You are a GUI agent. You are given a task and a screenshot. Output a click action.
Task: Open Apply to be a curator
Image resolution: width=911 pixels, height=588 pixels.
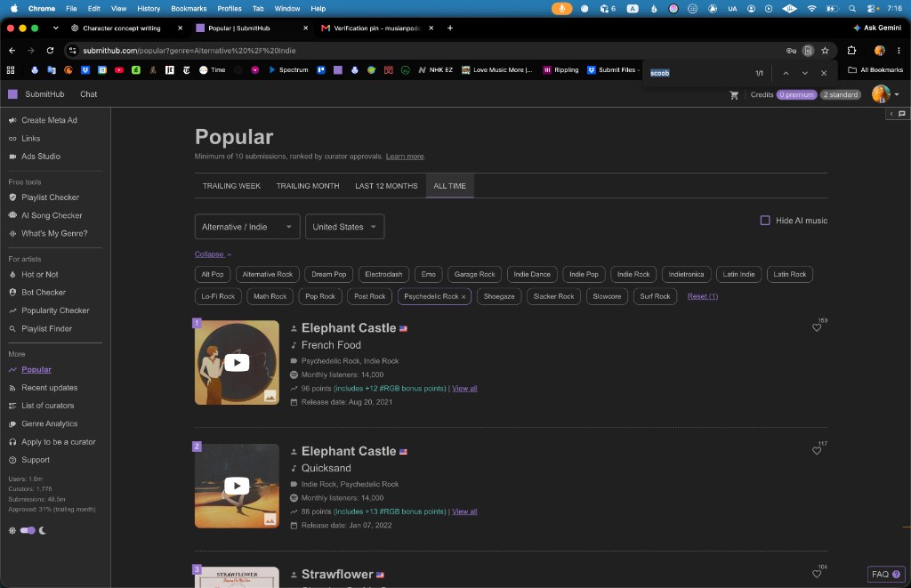click(x=58, y=441)
